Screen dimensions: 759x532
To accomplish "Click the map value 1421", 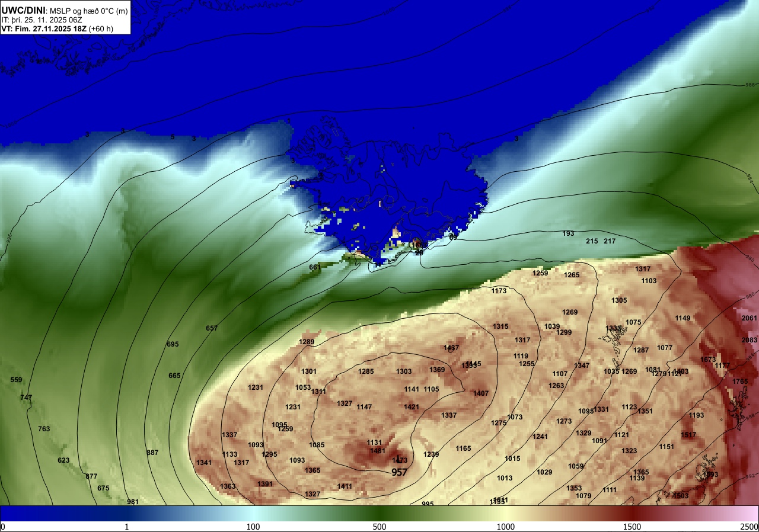I will [412, 407].
